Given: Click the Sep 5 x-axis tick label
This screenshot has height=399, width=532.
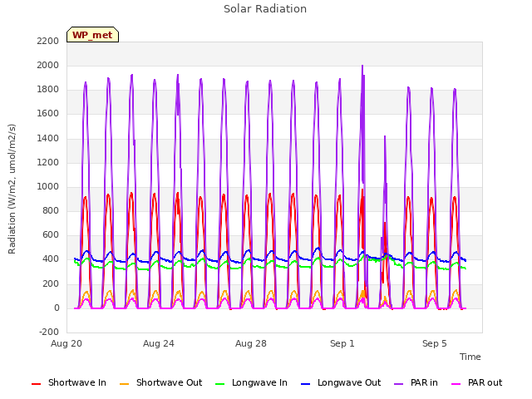Looking at the screenshot, I should [x=434, y=343].
